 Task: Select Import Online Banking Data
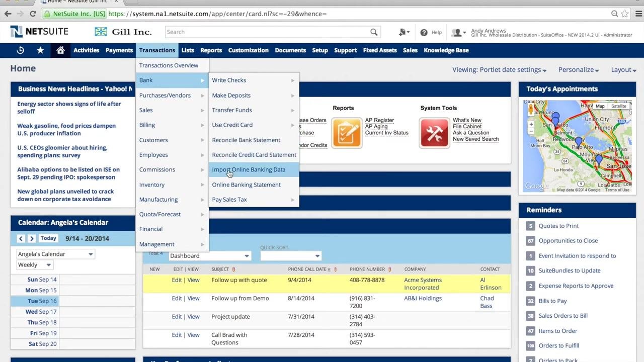coord(254,169)
